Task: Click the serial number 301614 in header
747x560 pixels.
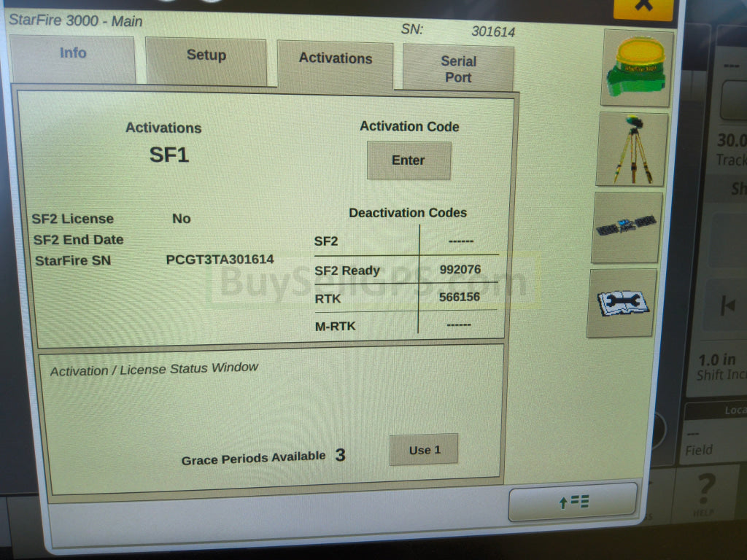Action: tap(493, 32)
